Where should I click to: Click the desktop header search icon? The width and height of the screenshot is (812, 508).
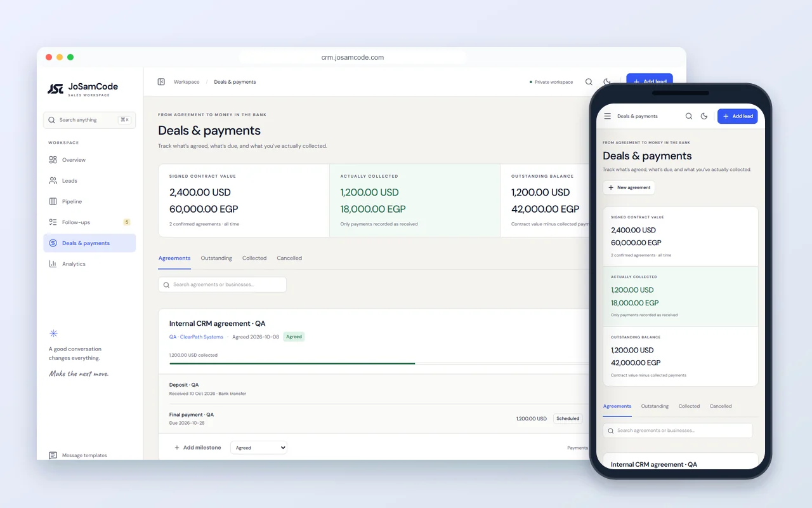(x=589, y=82)
